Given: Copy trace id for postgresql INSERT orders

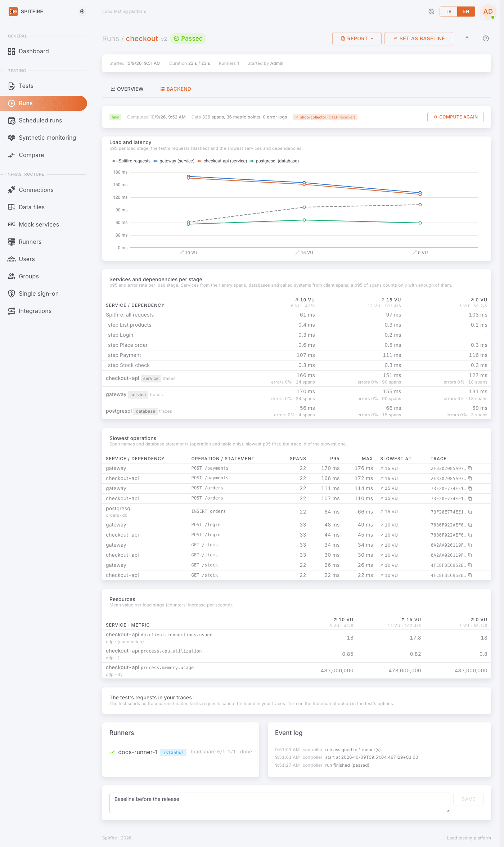Looking at the screenshot, I should [x=470, y=512].
